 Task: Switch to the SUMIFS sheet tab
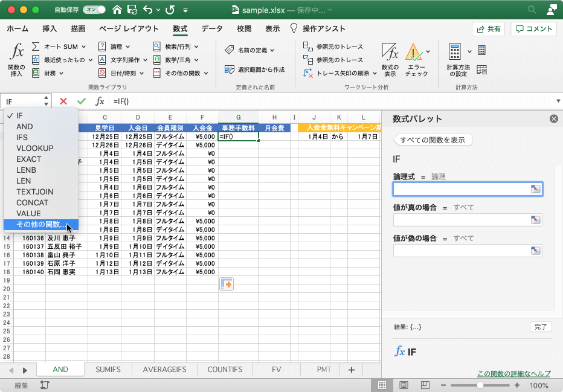coord(108,370)
